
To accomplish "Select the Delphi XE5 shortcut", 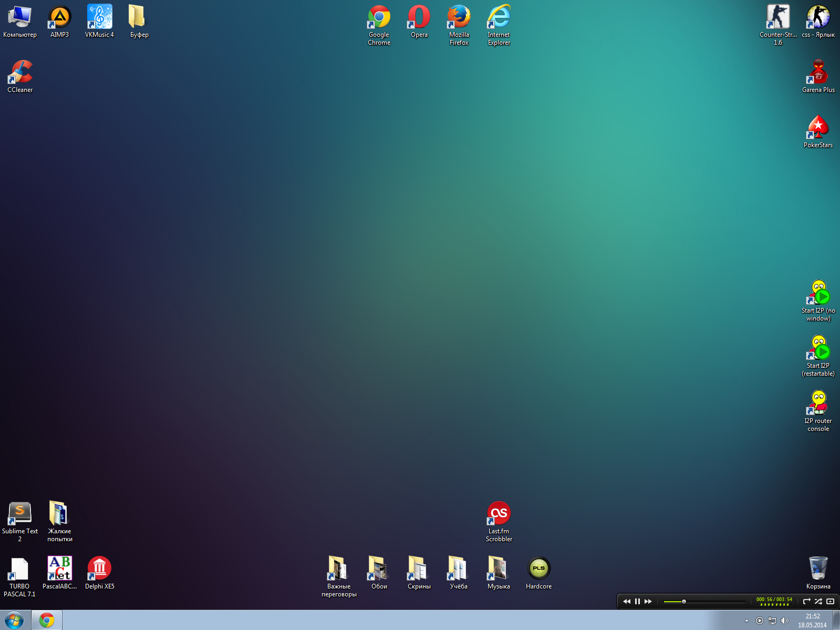I will (99, 573).
